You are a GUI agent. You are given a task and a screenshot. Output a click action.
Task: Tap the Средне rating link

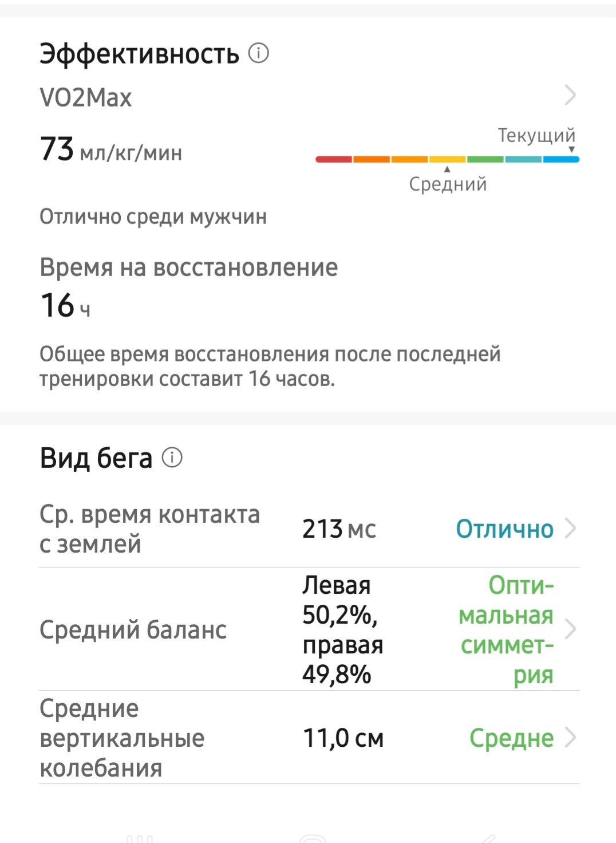(x=511, y=738)
